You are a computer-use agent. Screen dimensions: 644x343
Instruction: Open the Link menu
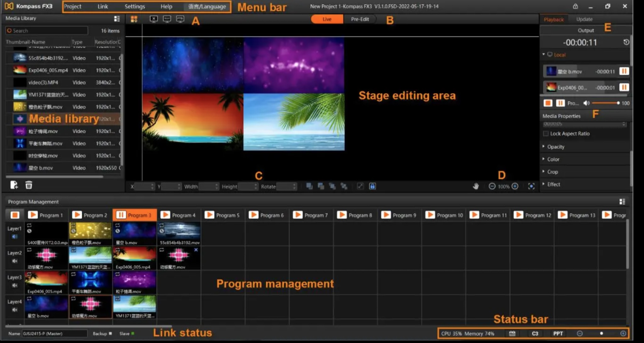(103, 6)
